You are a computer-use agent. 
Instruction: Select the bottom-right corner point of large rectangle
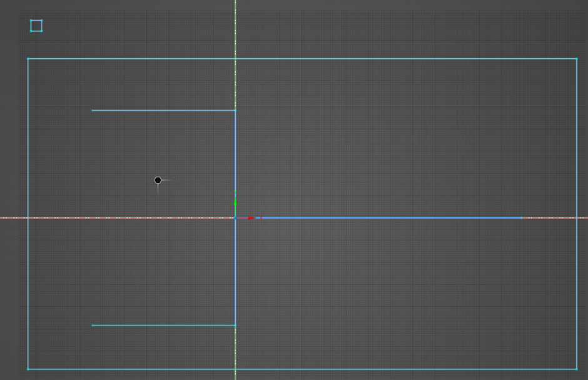576,369
